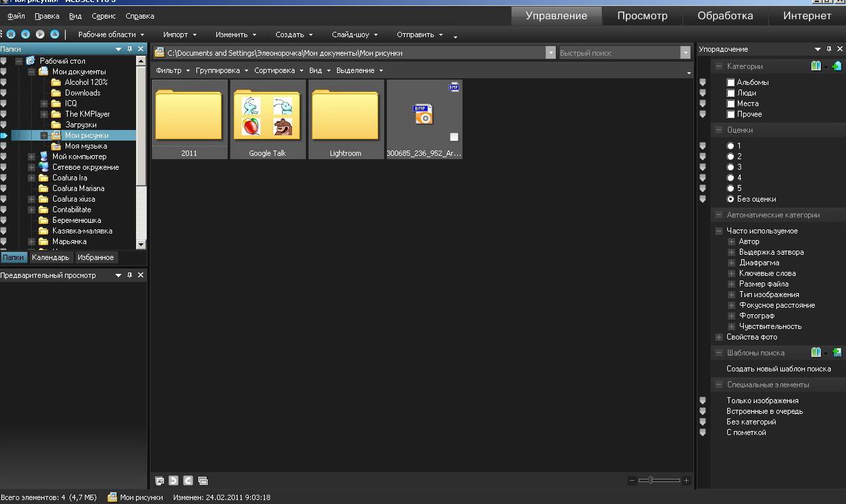The width and height of the screenshot is (846, 504).
Task: Expand the Свойства фото node
Action: pos(719,337)
